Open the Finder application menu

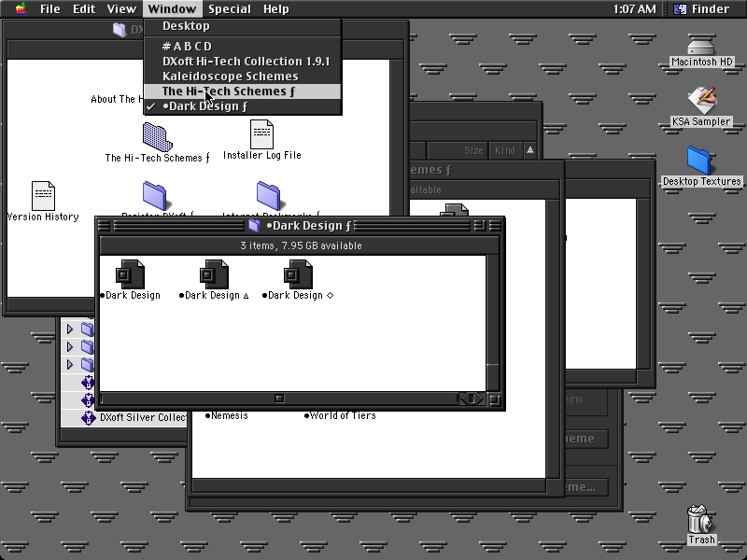coord(701,8)
